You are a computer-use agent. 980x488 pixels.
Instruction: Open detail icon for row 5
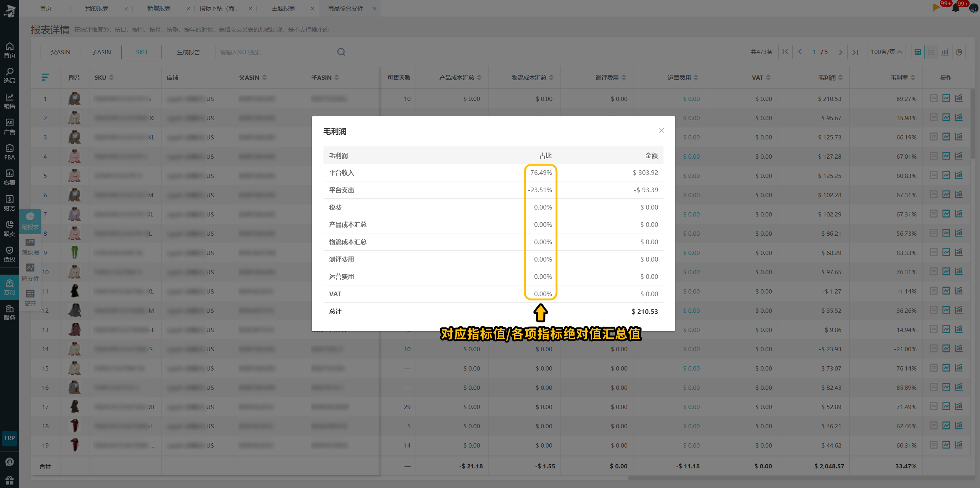pyautogui.click(x=933, y=175)
